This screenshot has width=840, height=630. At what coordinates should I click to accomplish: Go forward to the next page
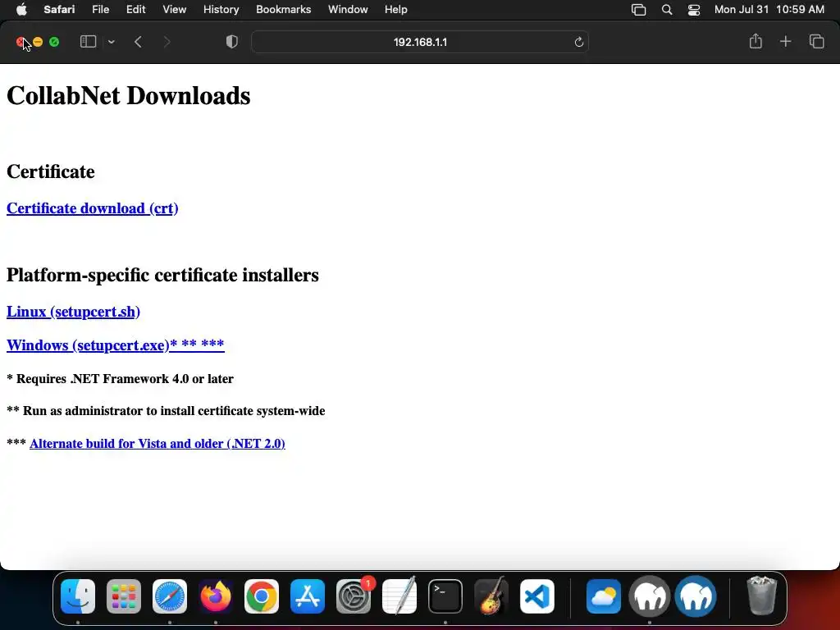tap(167, 42)
